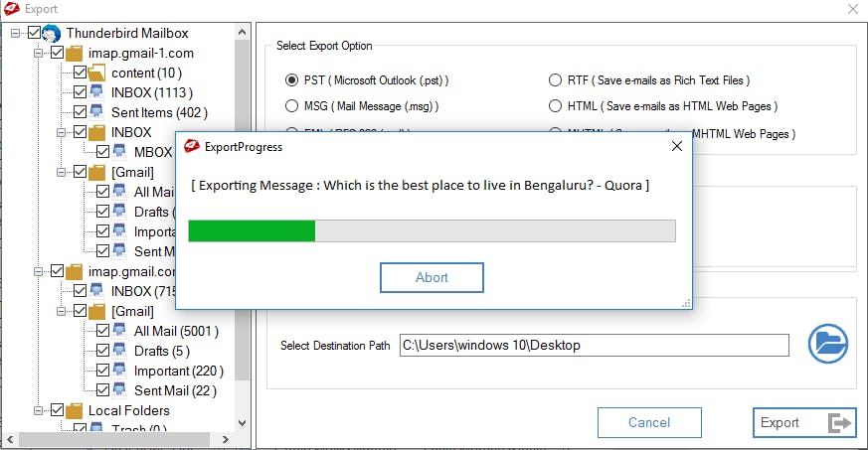Close the ExportProgress dialog
Viewport: 868px width, 450px height.
click(676, 146)
